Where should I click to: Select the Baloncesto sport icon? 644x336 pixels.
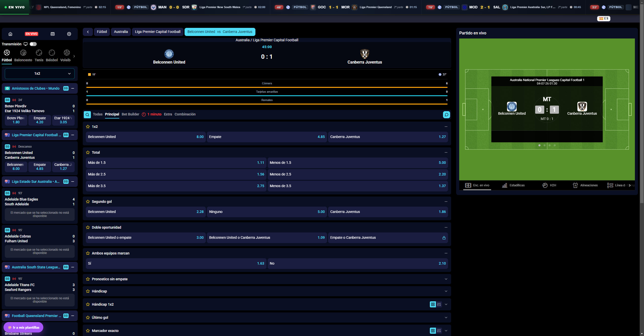tap(23, 53)
